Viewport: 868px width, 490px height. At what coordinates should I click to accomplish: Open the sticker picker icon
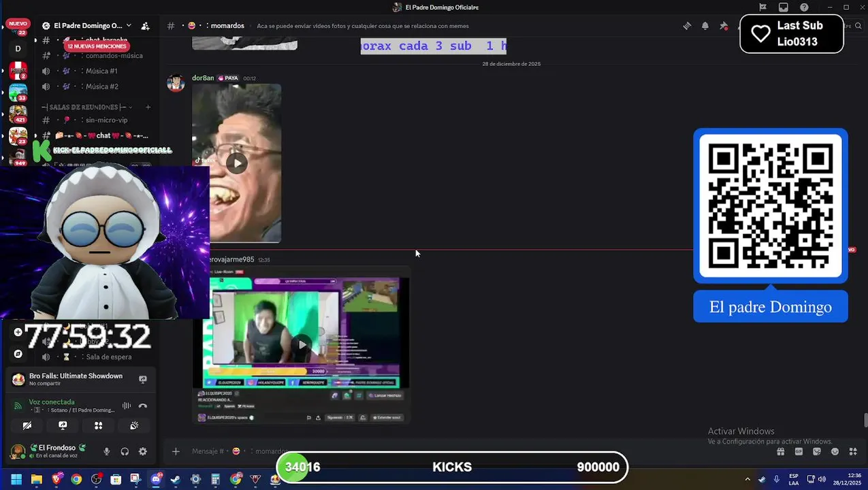tap(817, 451)
